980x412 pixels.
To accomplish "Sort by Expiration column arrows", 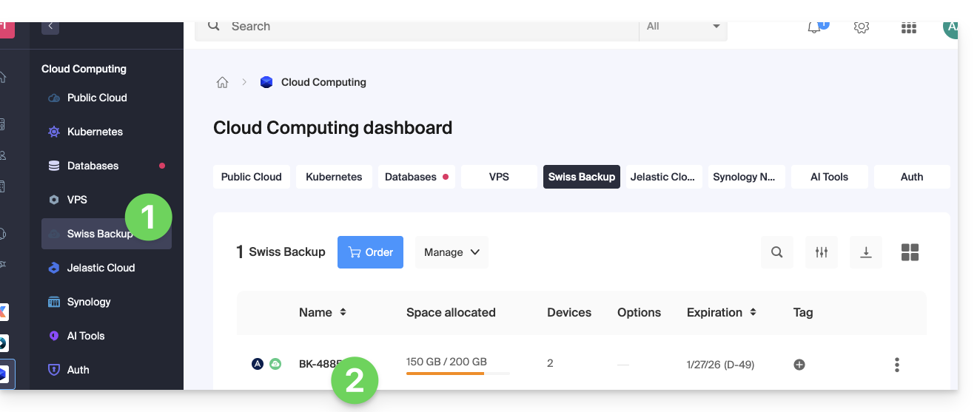I will (x=753, y=312).
